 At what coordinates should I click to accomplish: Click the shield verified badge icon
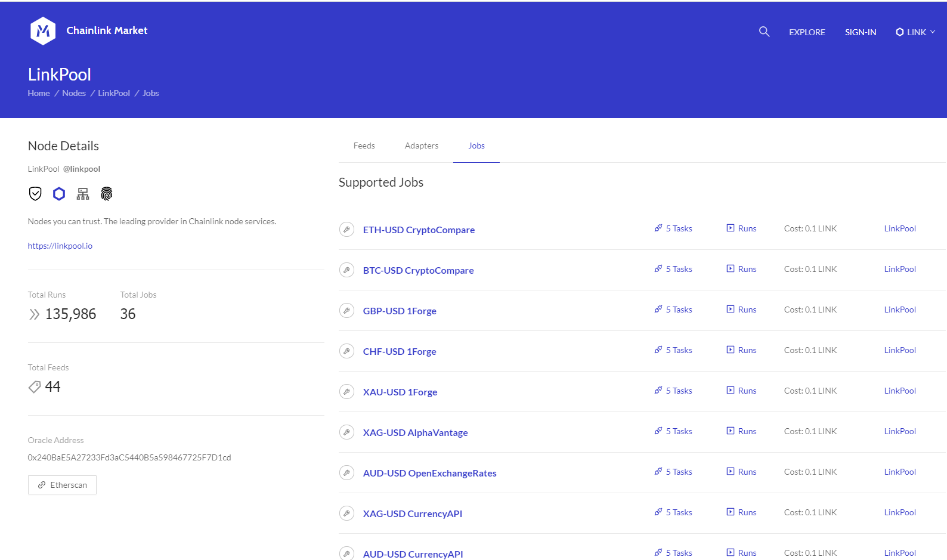[x=35, y=193]
